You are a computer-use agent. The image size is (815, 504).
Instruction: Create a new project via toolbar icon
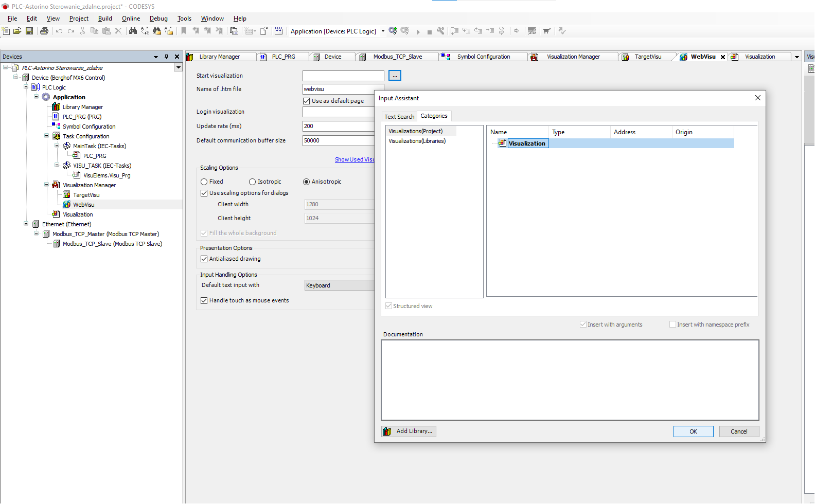click(x=6, y=31)
